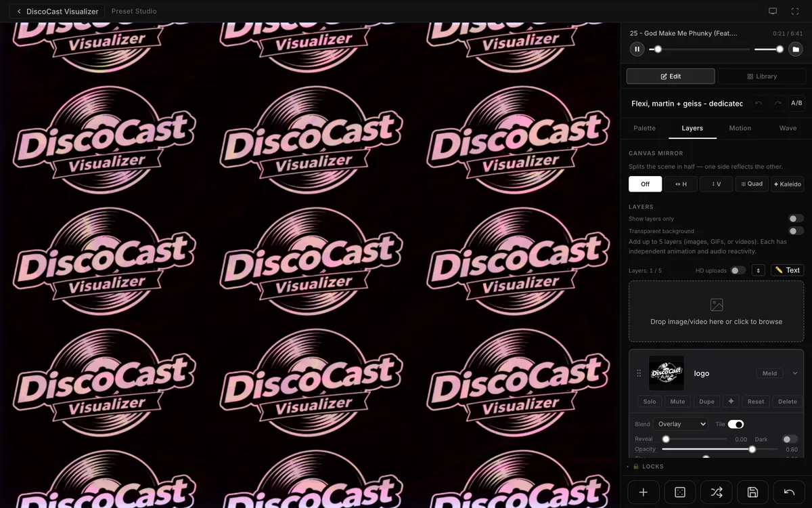Delete the logo layer
Screen dimensions: 812x508
pos(788,401)
